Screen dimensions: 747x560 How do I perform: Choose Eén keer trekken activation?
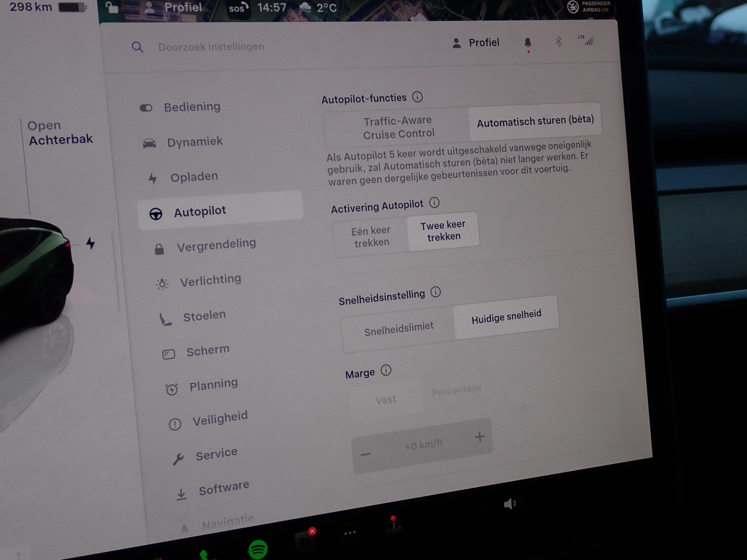coord(371,236)
